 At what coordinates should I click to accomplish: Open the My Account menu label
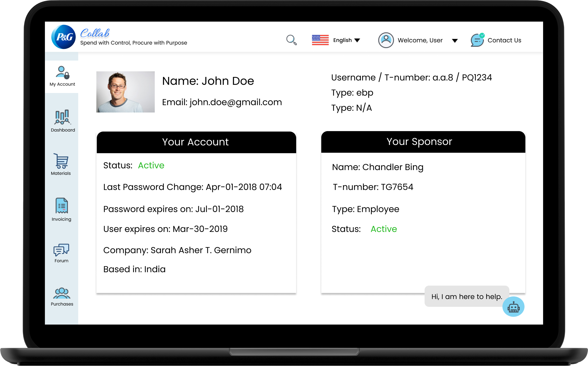[x=62, y=84]
